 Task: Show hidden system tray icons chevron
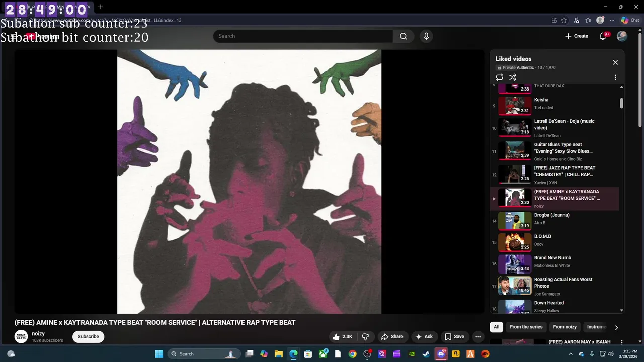coord(570,354)
